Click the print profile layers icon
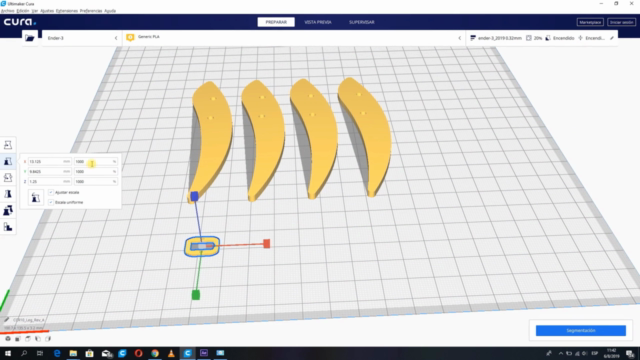 point(473,38)
